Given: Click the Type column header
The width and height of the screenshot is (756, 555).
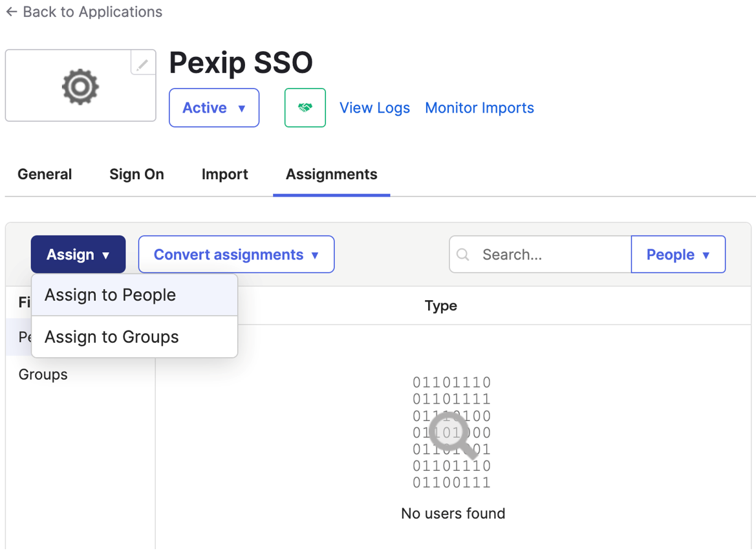Looking at the screenshot, I should pos(440,306).
